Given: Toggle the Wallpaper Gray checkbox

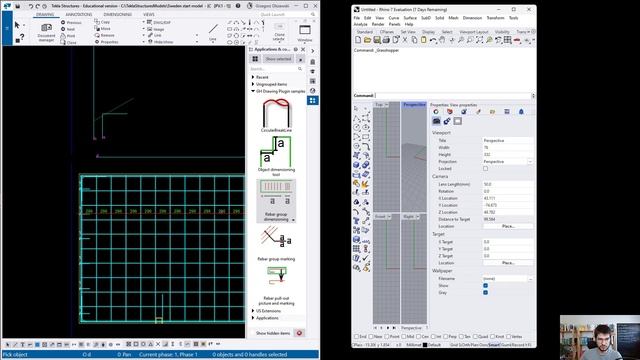Looking at the screenshot, I should 485,293.
